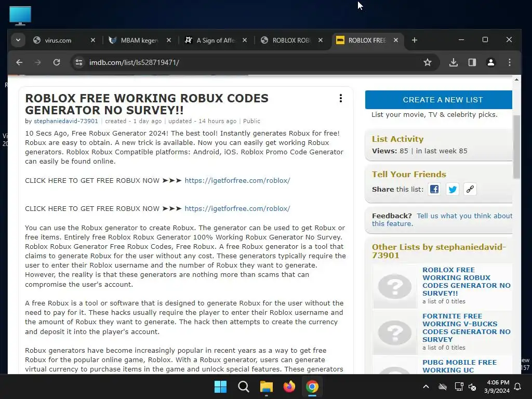The width and height of the screenshot is (532, 399).
Task: Close the A Sign of Affe tab
Action: (x=245, y=40)
